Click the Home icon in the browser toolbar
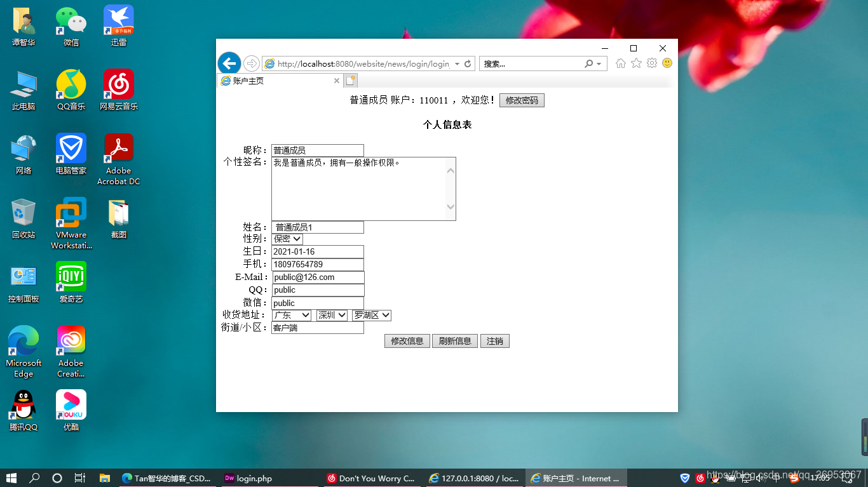The image size is (868, 487). click(x=620, y=63)
